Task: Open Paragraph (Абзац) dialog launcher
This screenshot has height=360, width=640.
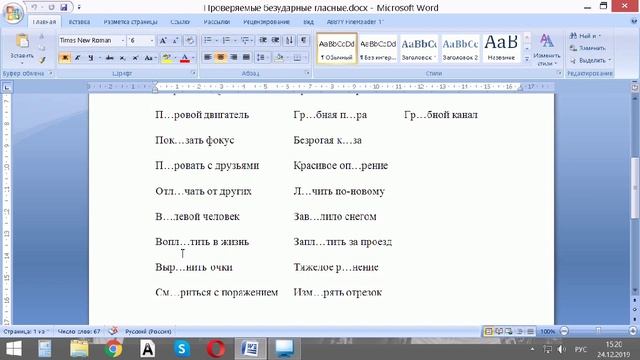Action: click(x=307, y=73)
